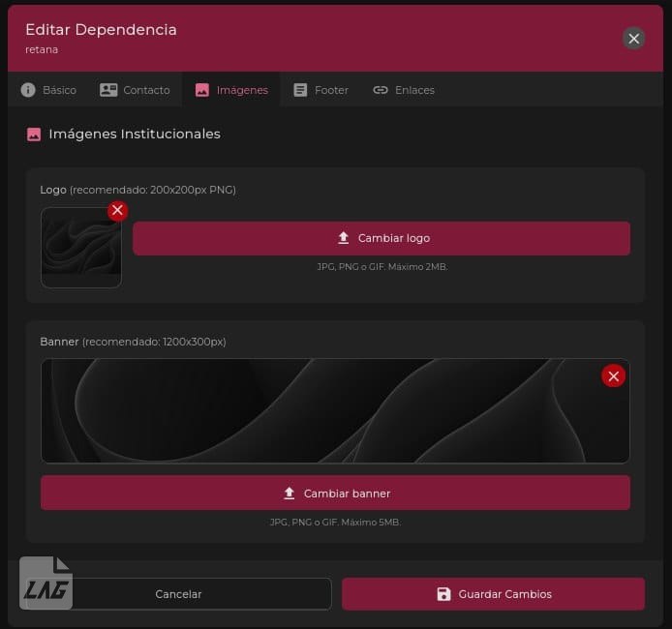Click the 'JPG, PNG o GIF. Máximo 2MB.' text
This screenshot has width=672, height=629.
pos(382,267)
